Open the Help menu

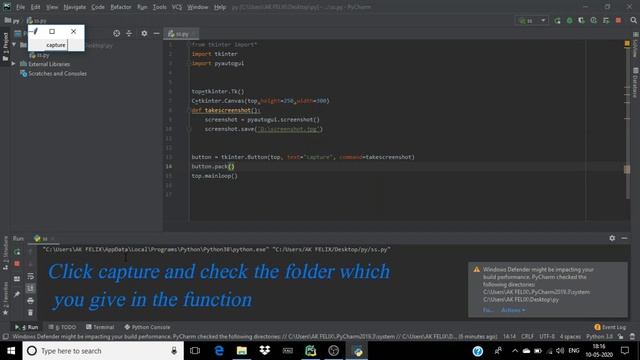pyautogui.click(x=220, y=7)
